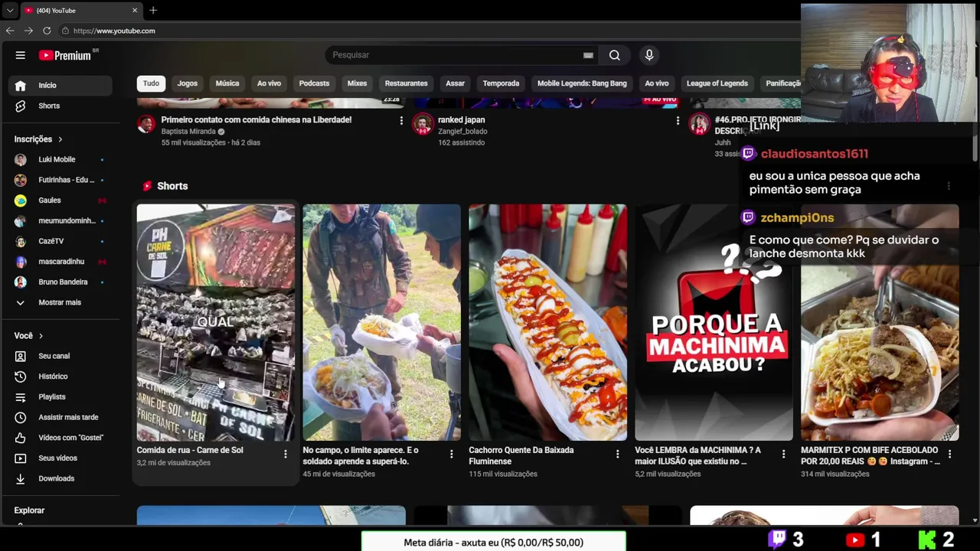The width and height of the screenshot is (980, 551).
Task: Click browser forward arrow
Action: [28, 31]
